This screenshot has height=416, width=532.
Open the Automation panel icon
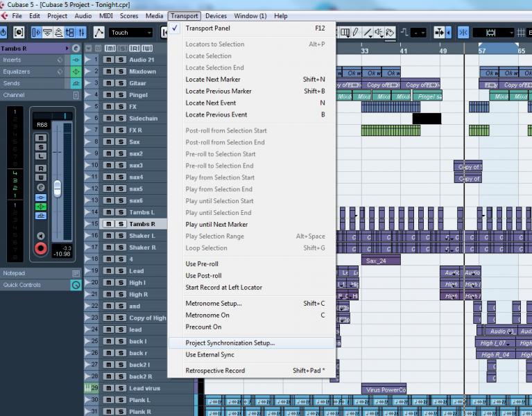[98, 33]
